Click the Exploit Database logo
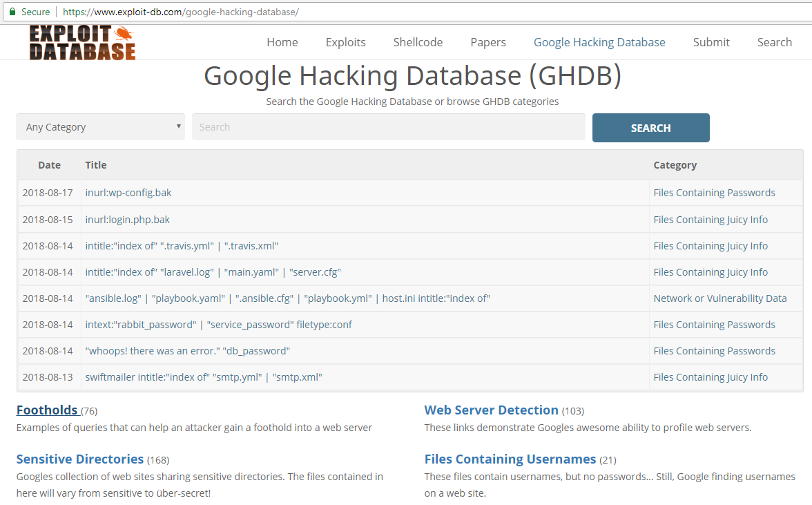 [x=82, y=42]
